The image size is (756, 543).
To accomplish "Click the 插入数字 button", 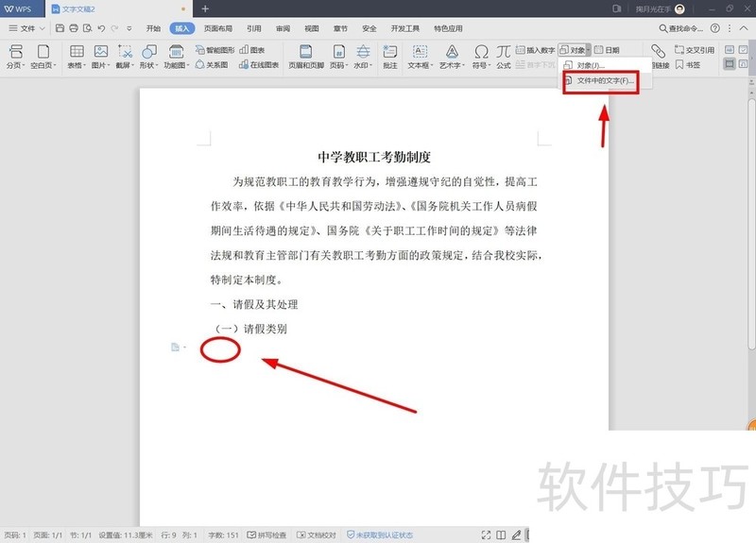I will tap(535, 50).
